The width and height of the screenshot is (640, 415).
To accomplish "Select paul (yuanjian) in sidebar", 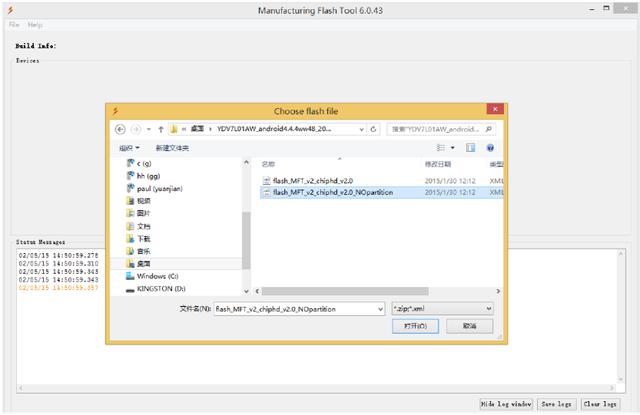I will 155,189.
